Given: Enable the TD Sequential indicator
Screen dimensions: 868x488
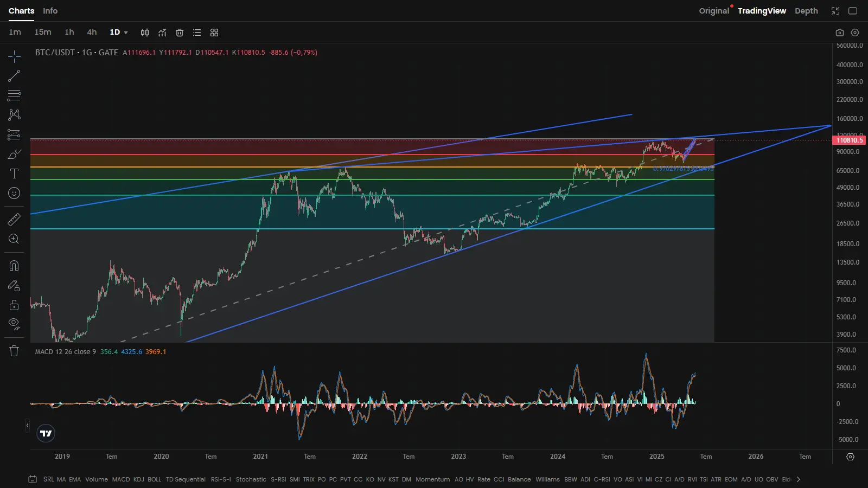Looking at the screenshot, I should point(186,479).
